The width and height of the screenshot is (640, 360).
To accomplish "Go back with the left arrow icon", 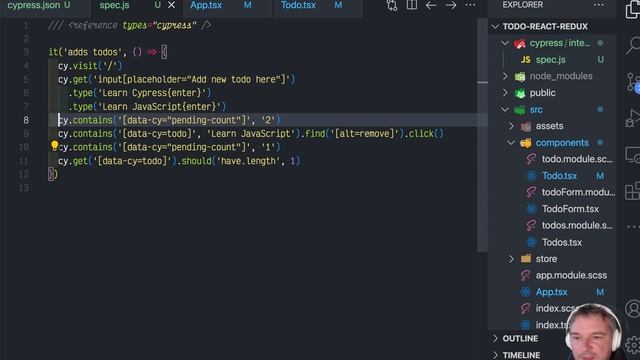I will [431, 5].
